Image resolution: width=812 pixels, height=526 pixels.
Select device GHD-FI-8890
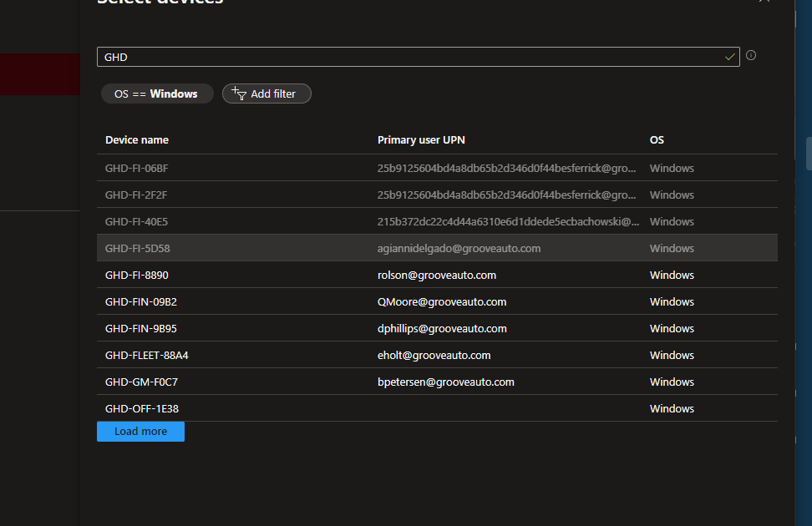(x=437, y=275)
